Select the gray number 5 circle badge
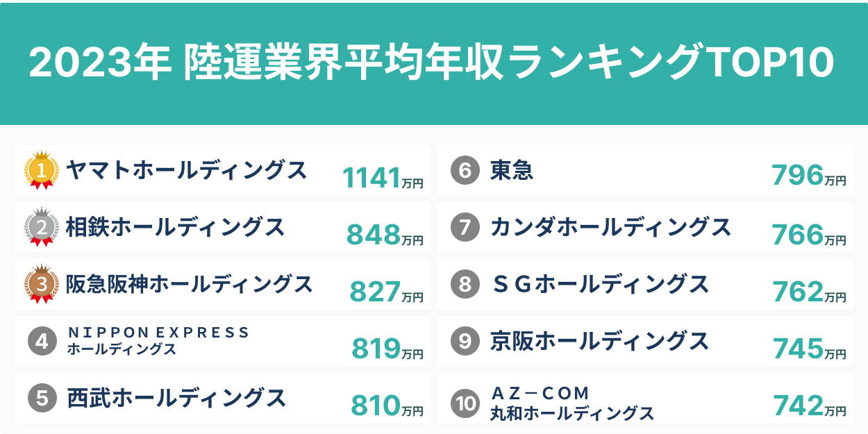This screenshot has height=434, width=868. (42, 399)
